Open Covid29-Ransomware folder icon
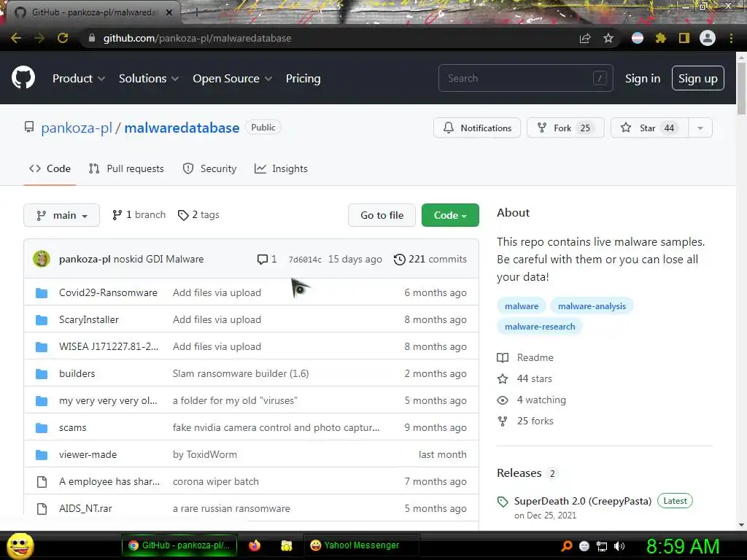The width and height of the screenshot is (747, 560). [x=42, y=293]
